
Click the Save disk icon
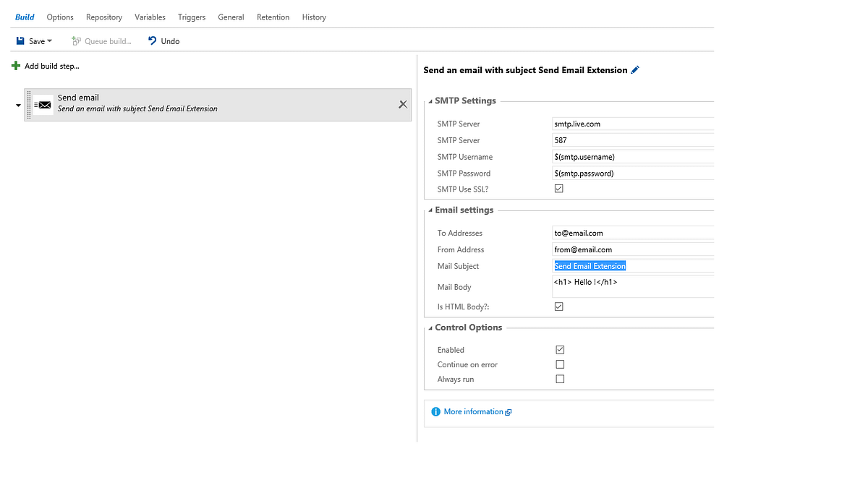click(x=20, y=40)
